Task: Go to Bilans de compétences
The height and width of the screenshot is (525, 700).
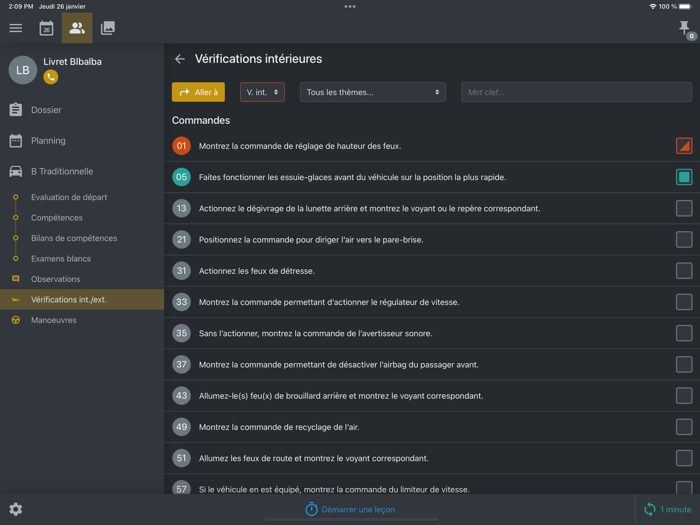Action: click(x=82, y=238)
